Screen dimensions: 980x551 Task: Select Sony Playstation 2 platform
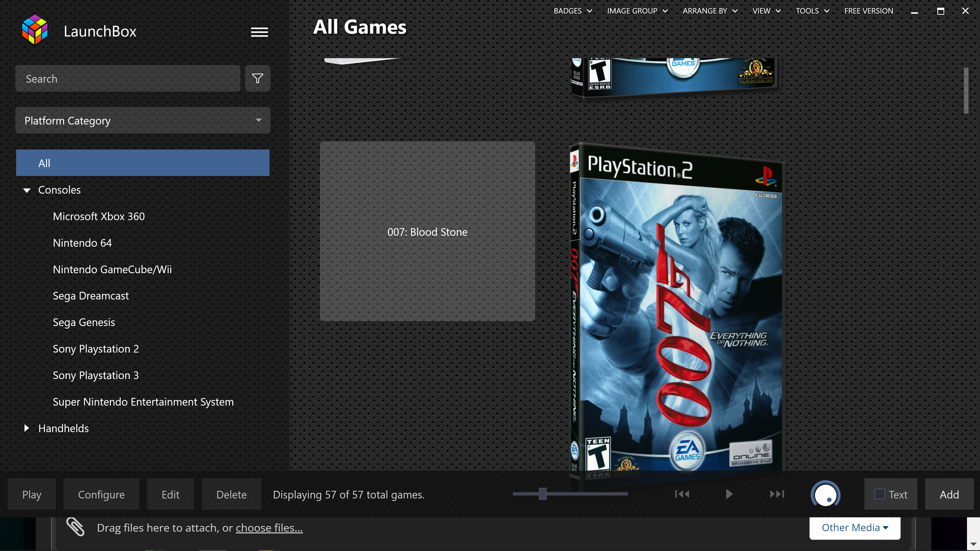tap(95, 349)
